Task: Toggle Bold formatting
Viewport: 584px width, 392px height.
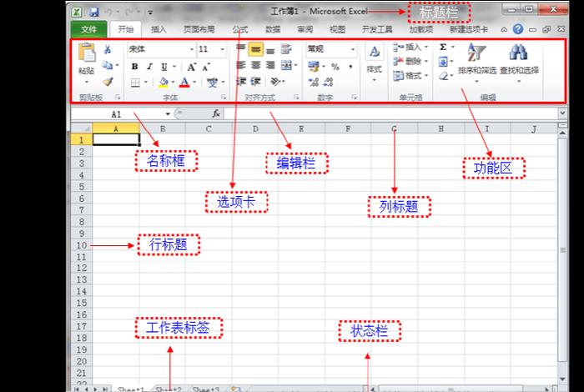Action: click(135, 67)
